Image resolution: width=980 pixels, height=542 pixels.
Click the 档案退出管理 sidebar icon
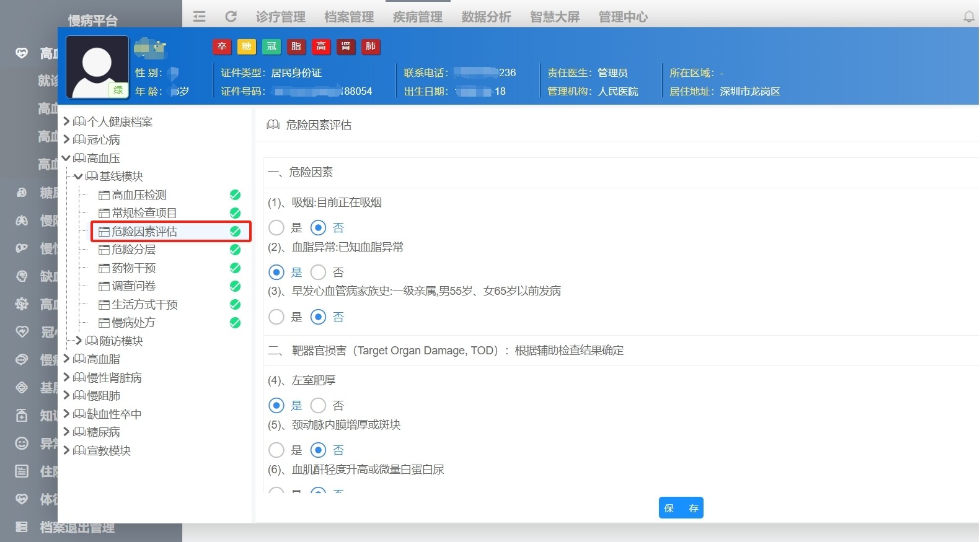pyautogui.click(x=22, y=527)
